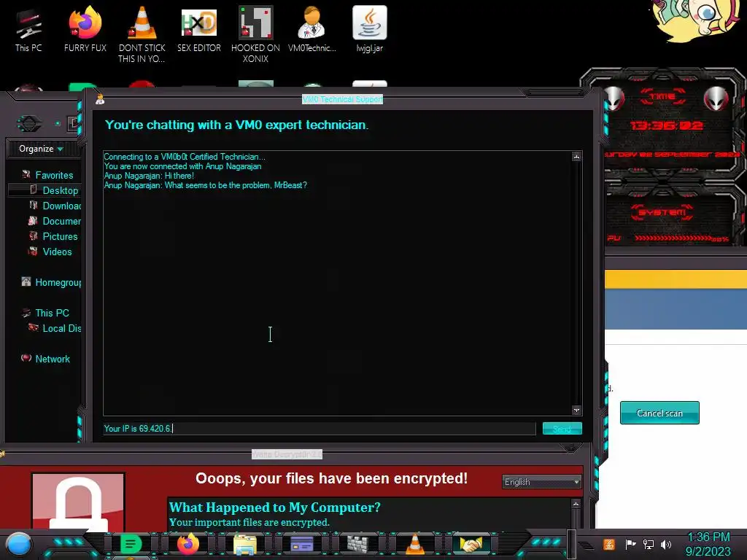This screenshot has height=560, width=747.
Task: Click the 'Anup Nagarajan: Hi there!' chat line
Action: tap(149, 176)
